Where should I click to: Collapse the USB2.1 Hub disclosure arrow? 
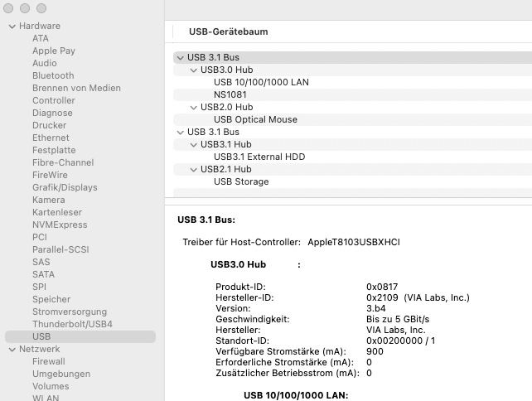194,170
